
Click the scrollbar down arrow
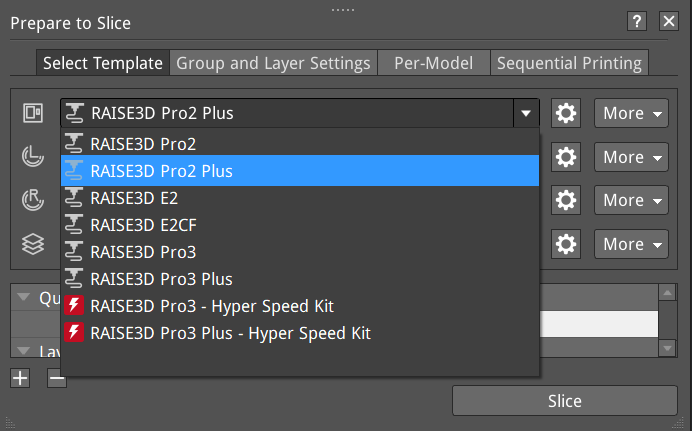pyautogui.click(x=667, y=349)
